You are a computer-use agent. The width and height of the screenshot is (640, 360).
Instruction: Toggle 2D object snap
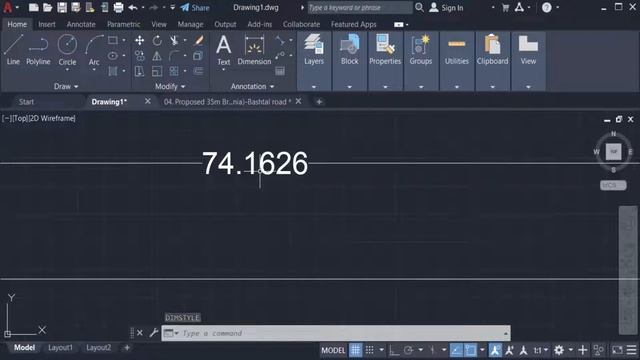coord(470,350)
